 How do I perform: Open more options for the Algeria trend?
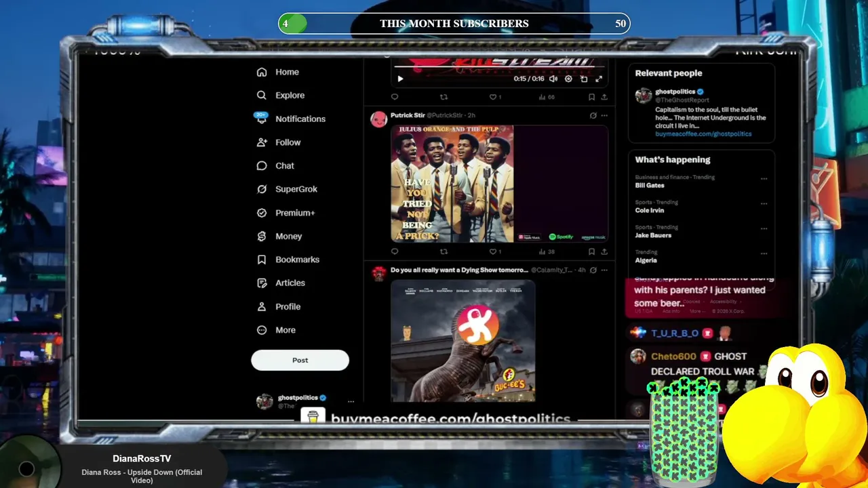(764, 253)
